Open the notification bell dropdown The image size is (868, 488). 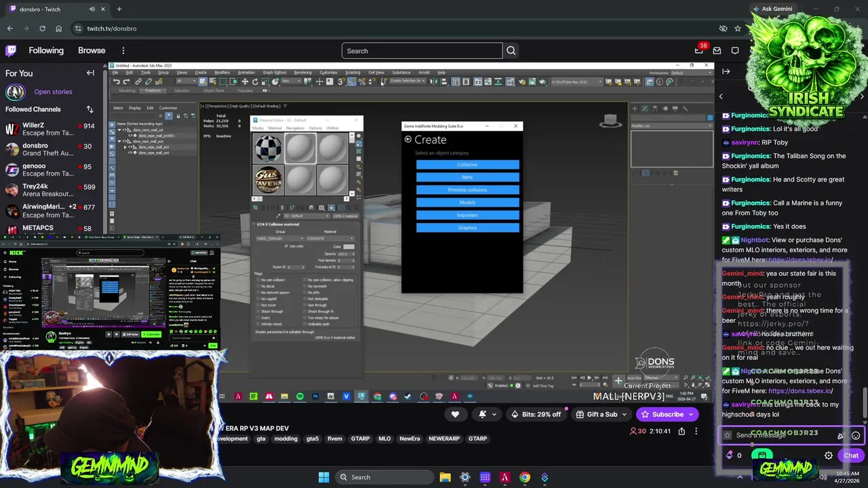(x=494, y=414)
